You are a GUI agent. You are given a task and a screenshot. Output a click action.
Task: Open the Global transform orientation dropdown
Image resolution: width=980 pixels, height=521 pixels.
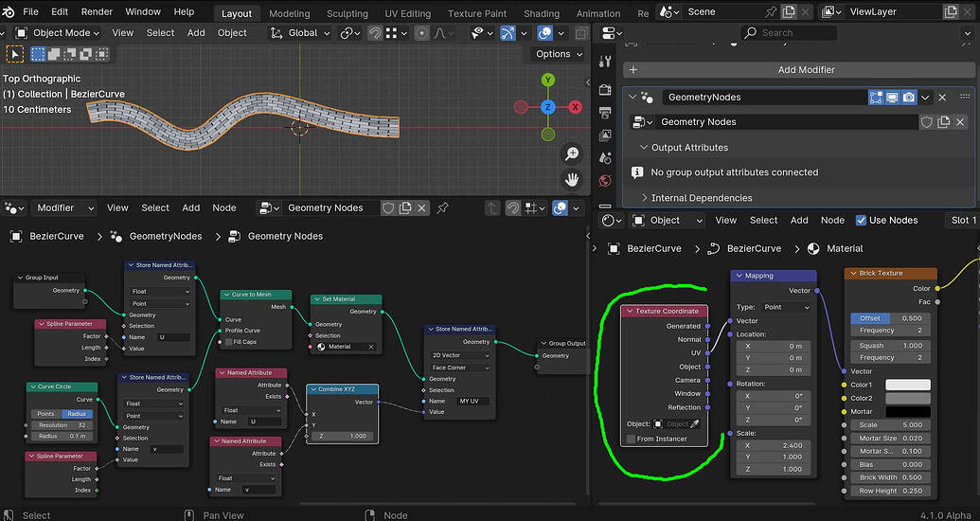[299, 33]
